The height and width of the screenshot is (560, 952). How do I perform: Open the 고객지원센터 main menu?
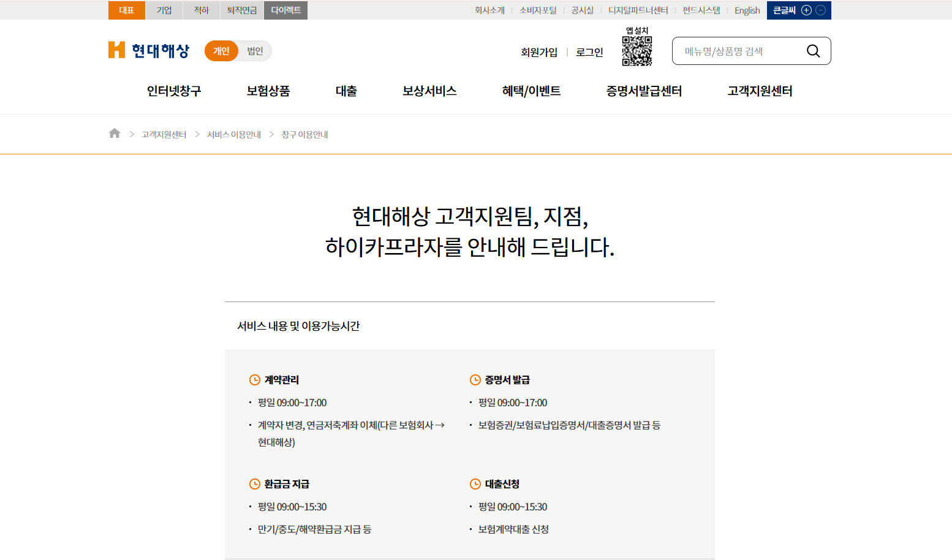tap(760, 91)
